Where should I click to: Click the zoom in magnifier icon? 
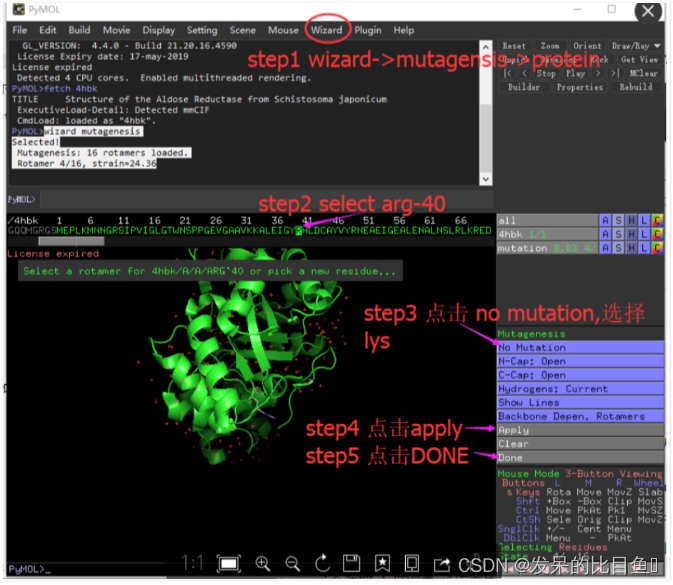coord(262,564)
